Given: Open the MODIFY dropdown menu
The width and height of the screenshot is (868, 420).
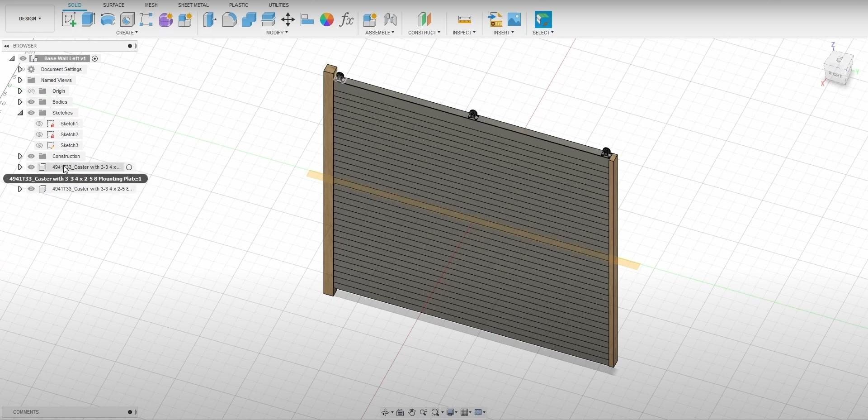Looking at the screenshot, I should (277, 33).
